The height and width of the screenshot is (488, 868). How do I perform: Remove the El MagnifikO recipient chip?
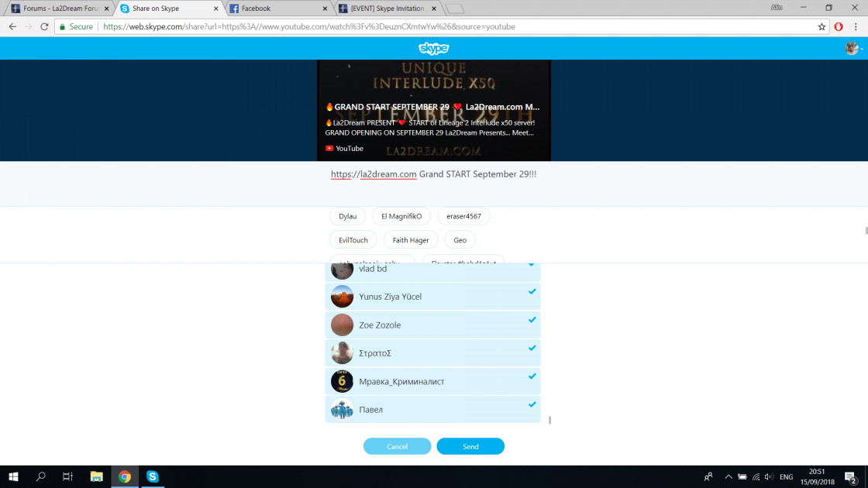pyautogui.click(x=401, y=216)
